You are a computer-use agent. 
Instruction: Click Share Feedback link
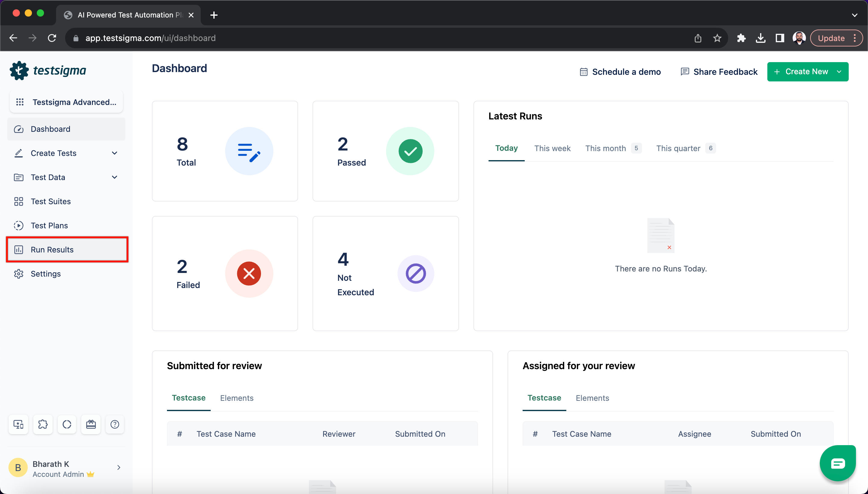[719, 72]
